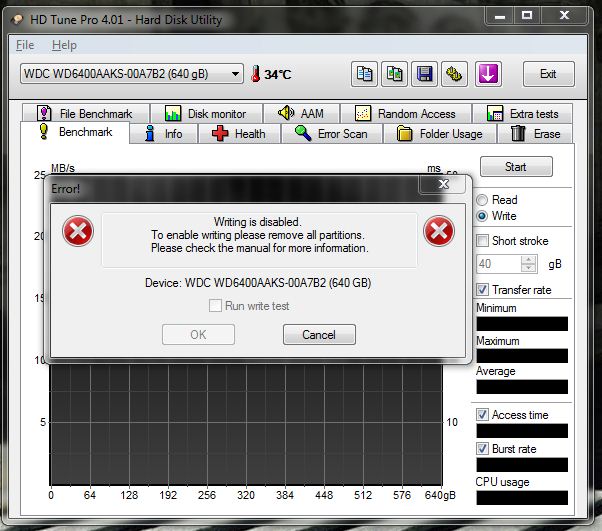
Task: Click the 640gB axis label on chart
Action: click(440, 495)
